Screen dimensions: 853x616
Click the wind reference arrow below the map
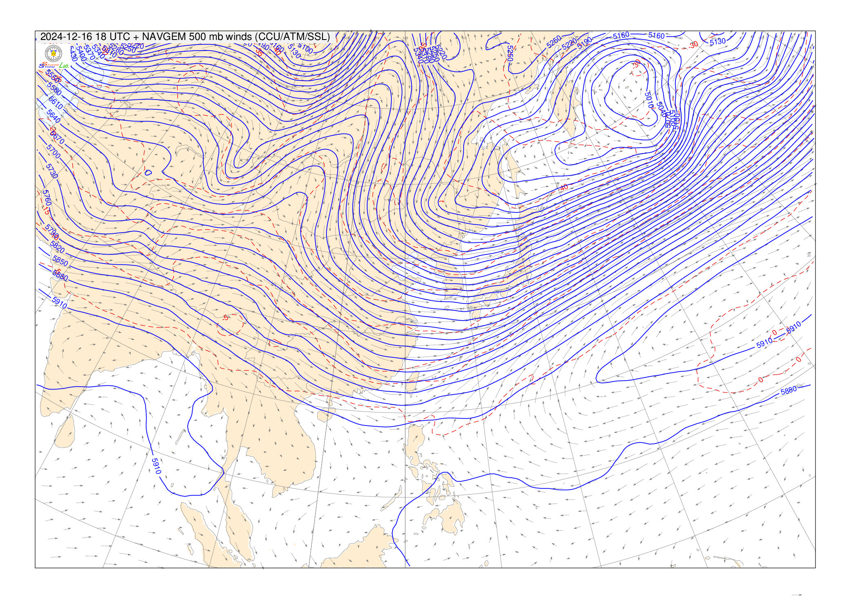tap(797, 595)
